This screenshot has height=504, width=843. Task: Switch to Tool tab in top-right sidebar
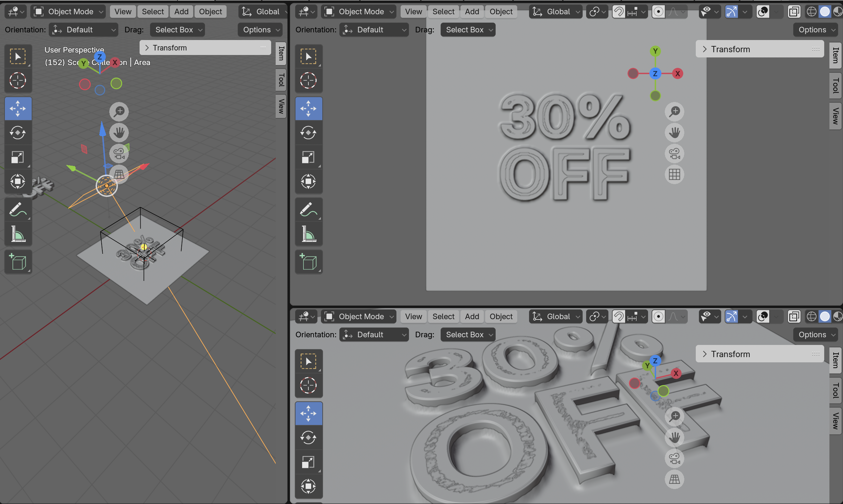836,85
